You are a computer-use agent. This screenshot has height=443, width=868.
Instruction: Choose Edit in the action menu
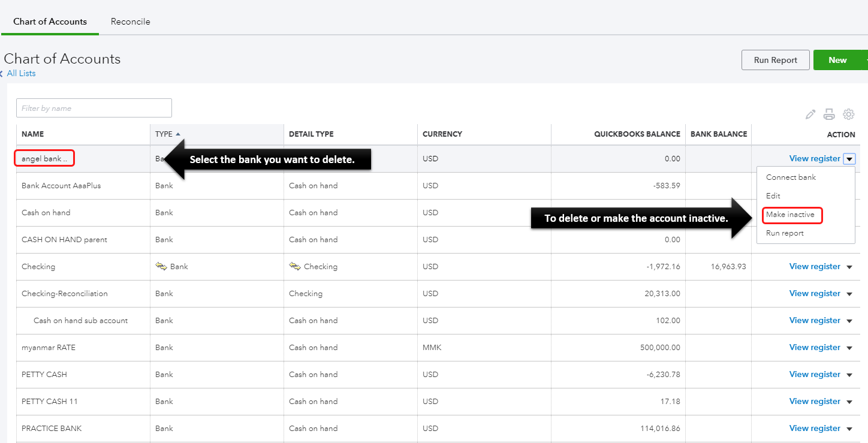pos(773,196)
